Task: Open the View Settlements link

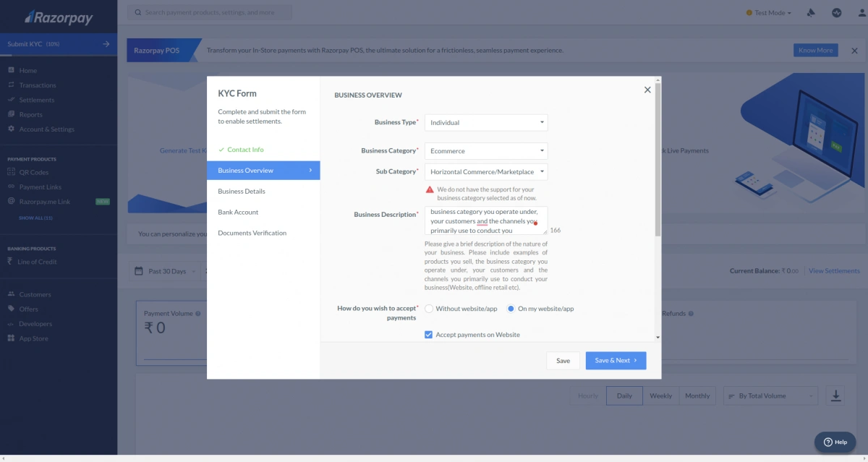Action: point(833,270)
